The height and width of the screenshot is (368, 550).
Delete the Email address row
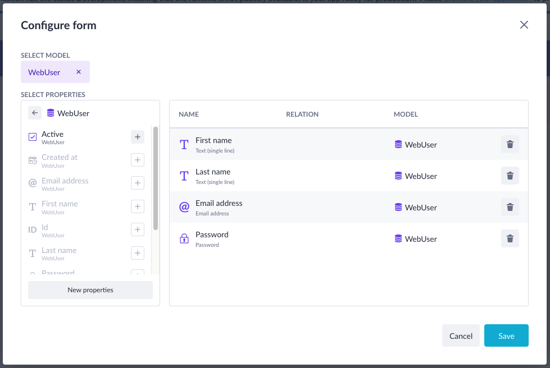click(510, 207)
